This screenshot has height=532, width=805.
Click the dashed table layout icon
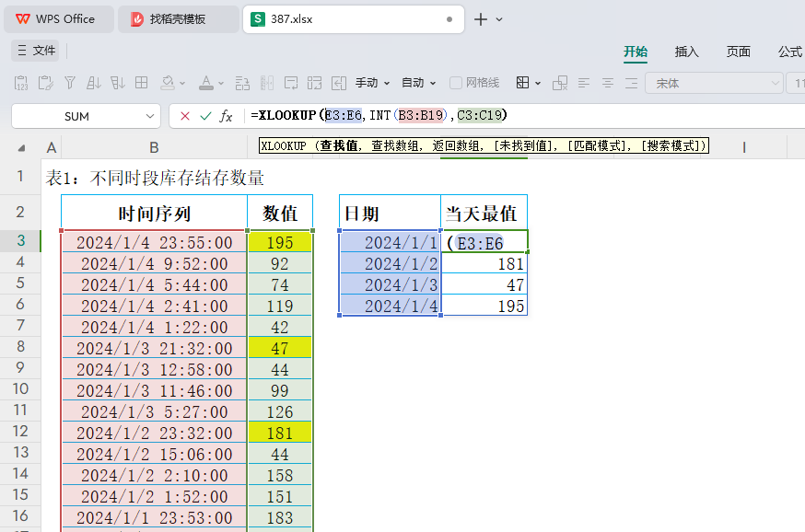coord(314,83)
